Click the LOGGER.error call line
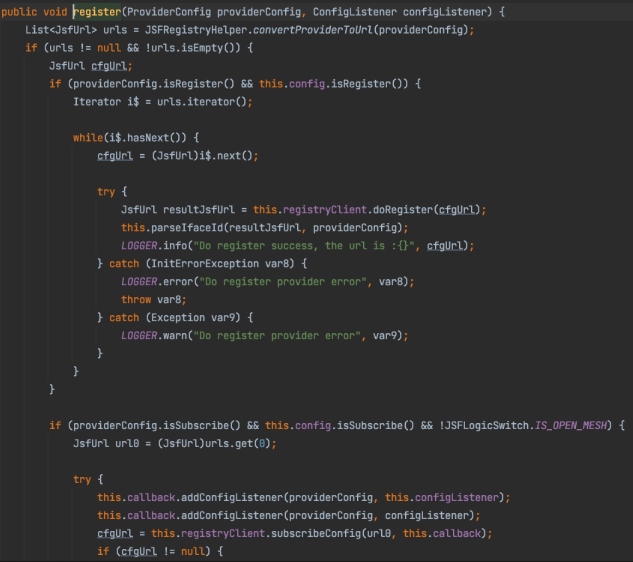 pos(268,282)
